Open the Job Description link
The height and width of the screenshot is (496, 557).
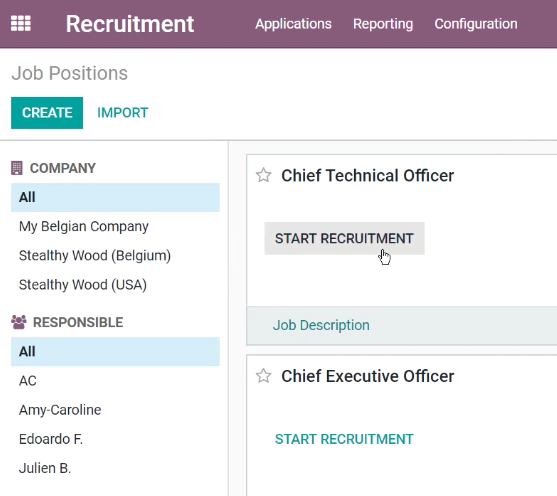tap(321, 325)
